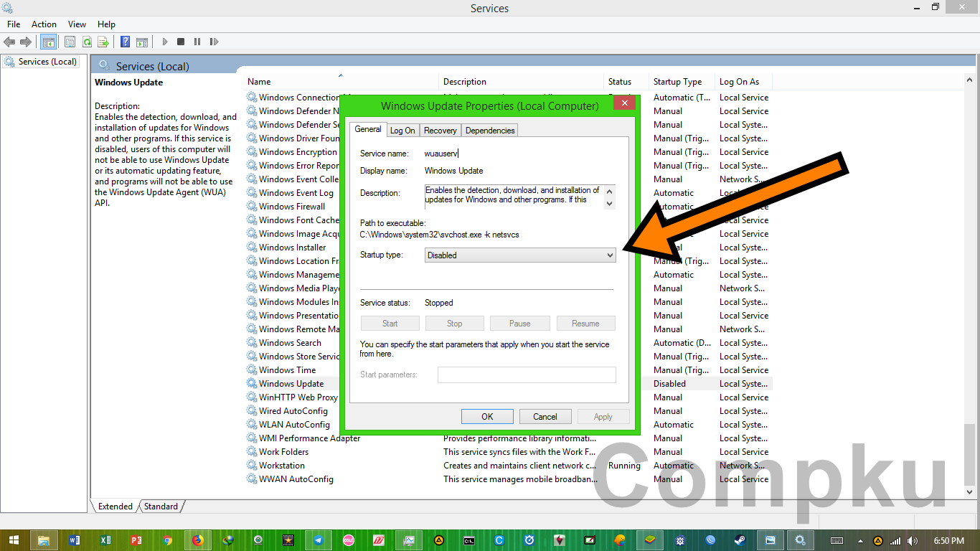Open Help with the blue question-mark icon
This screenshot has height=551, width=980.
(x=126, y=42)
